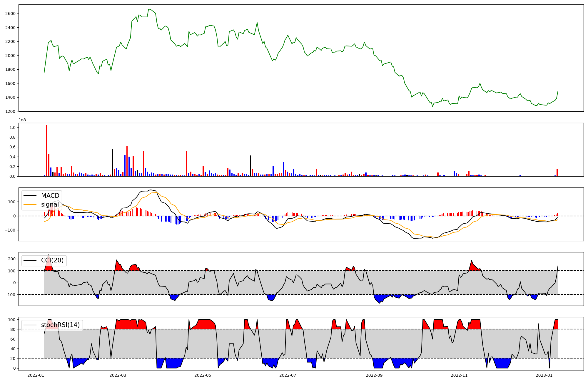Click the stochRSI(14) legend label
The height and width of the screenshot is (382, 588).
pos(60,325)
